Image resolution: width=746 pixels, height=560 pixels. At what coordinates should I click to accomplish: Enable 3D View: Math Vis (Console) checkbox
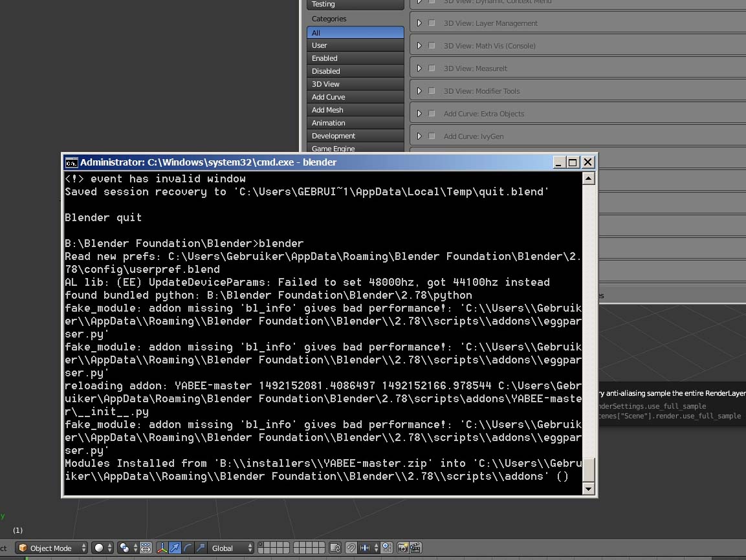[x=432, y=46]
